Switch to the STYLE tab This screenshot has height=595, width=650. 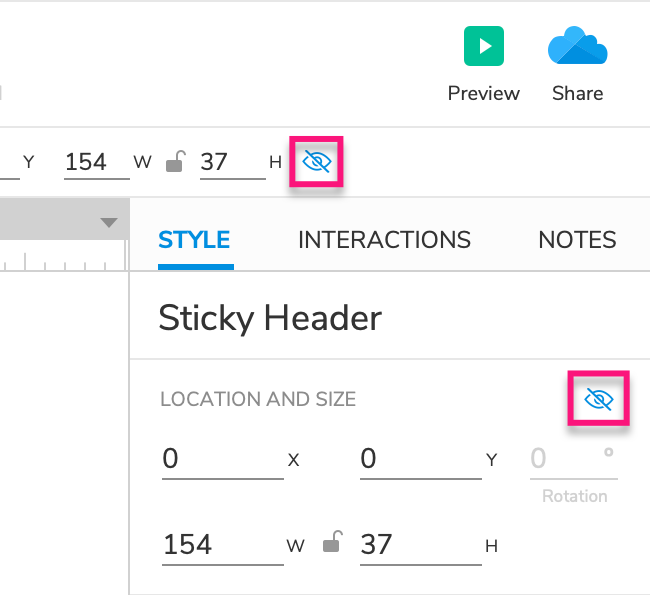tap(194, 240)
